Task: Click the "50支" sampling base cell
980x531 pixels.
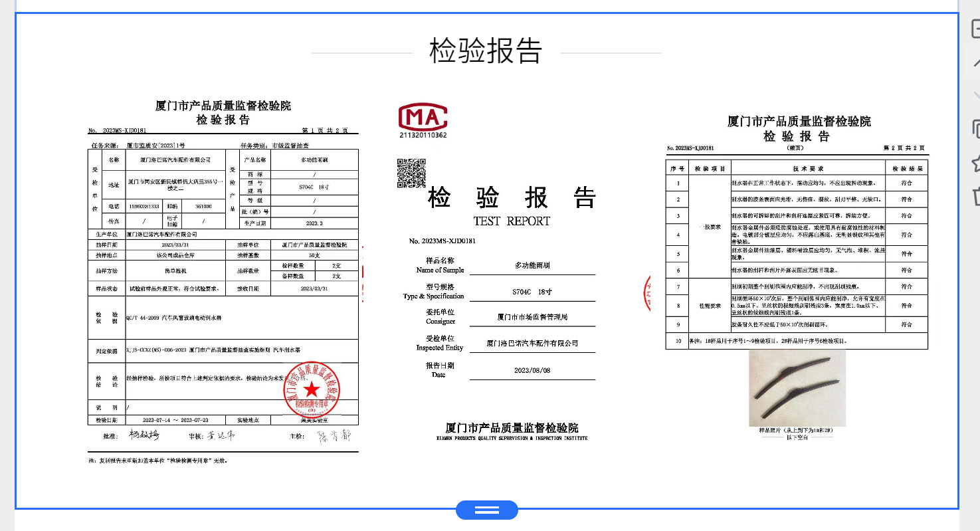Action: coord(314,255)
